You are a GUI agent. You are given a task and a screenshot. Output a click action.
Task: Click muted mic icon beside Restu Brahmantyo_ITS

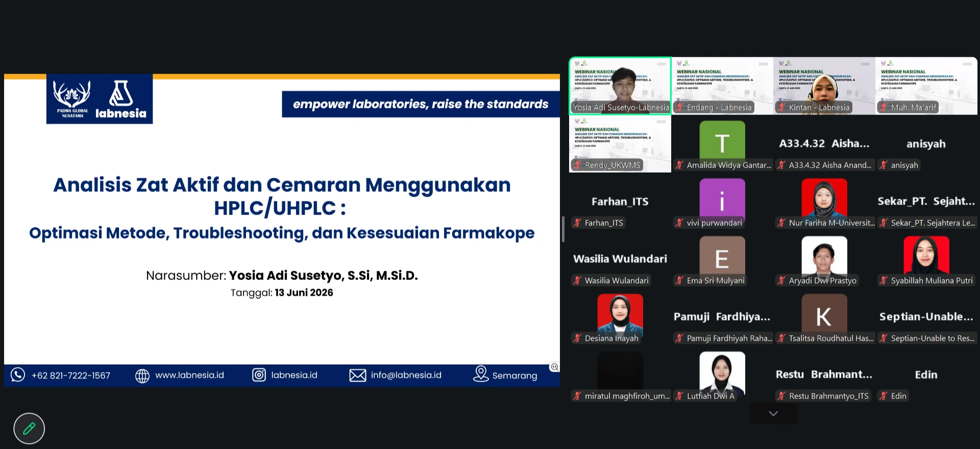[x=781, y=396]
